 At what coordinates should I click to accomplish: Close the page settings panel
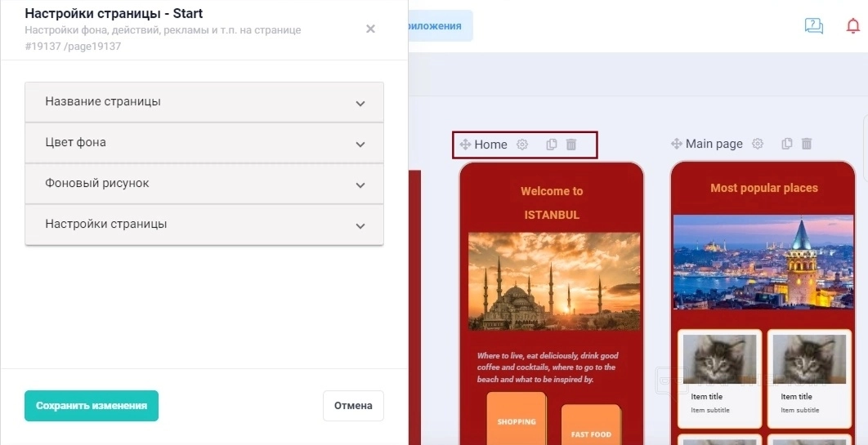pyautogui.click(x=371, y=29)
